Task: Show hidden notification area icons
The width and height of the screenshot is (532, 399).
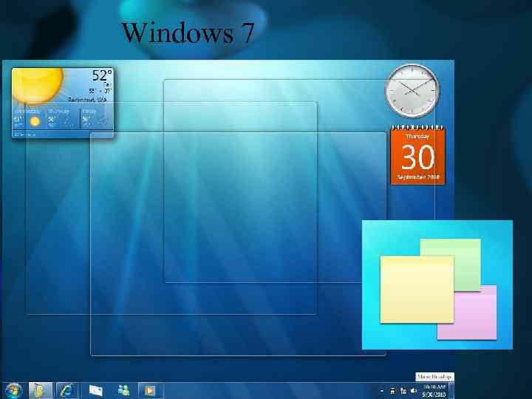Action: tap(382, 391)
